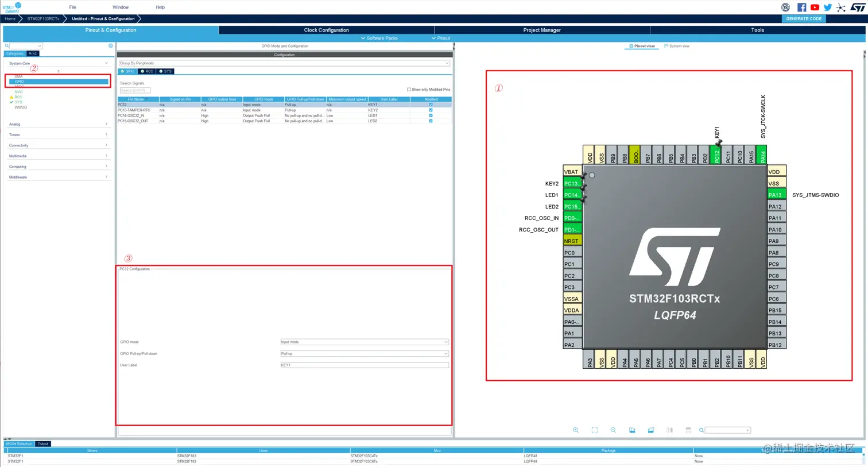Select the SYS tab in configuration
This screenshot has height=467, width=868.
click(x=165, y=71)
